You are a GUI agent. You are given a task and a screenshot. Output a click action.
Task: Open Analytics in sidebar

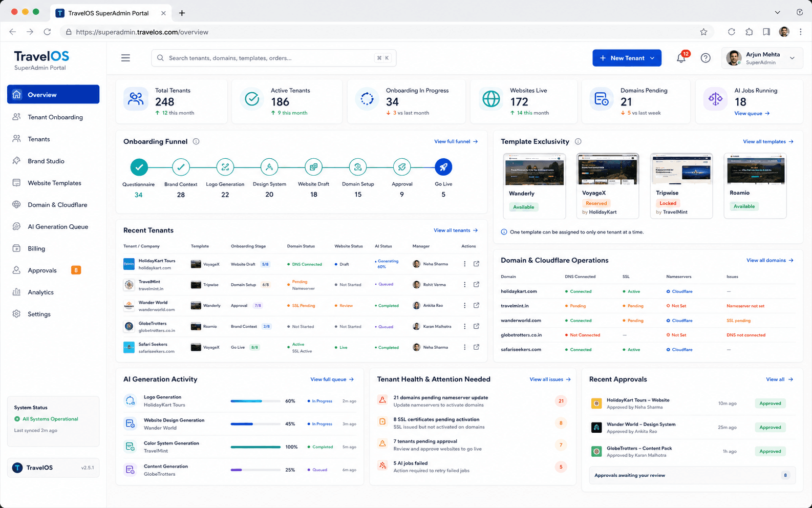pos(53,292)
